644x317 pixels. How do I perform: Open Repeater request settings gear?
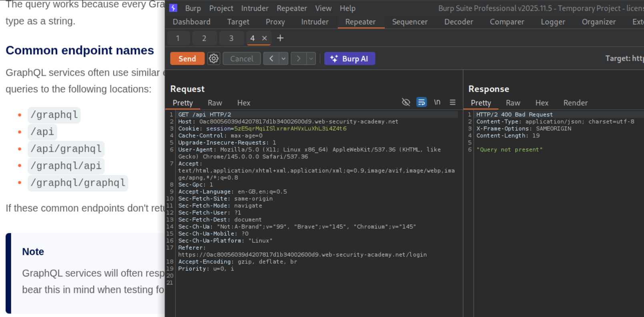[214, 58]
